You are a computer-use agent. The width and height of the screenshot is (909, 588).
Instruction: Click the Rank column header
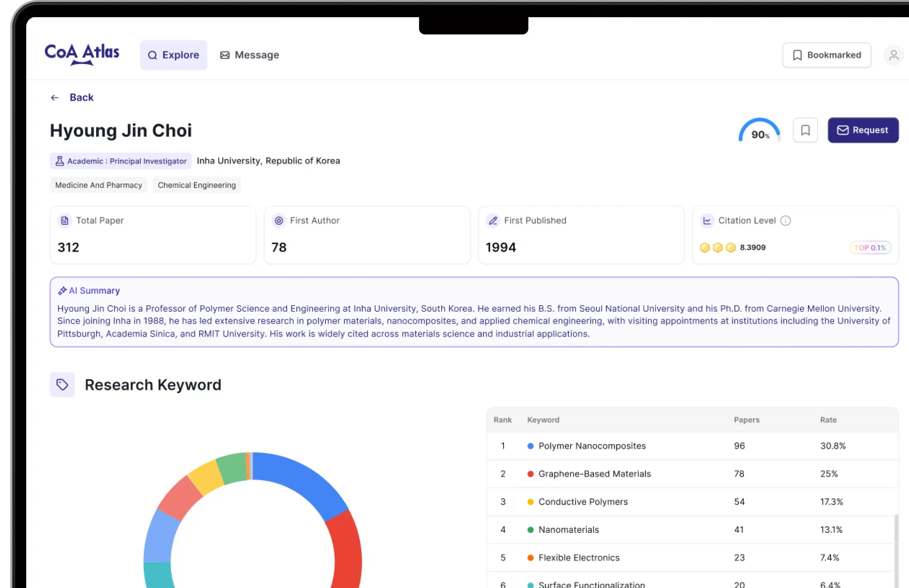[x=502, y=420]
